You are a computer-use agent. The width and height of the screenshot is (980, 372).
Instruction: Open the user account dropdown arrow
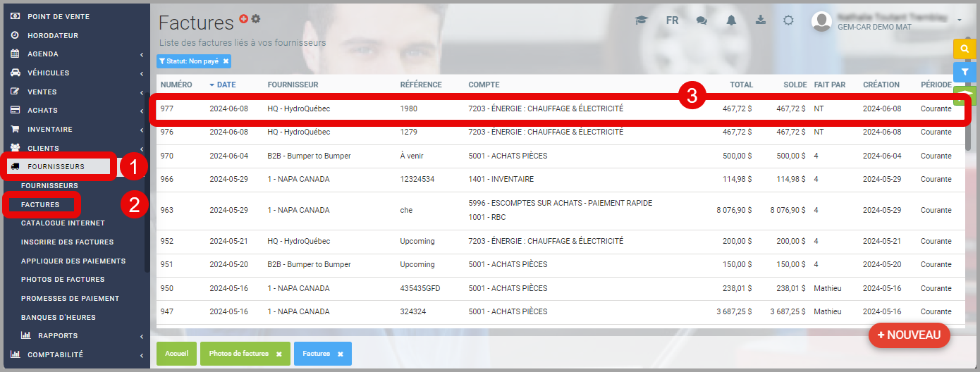point(960,20)
